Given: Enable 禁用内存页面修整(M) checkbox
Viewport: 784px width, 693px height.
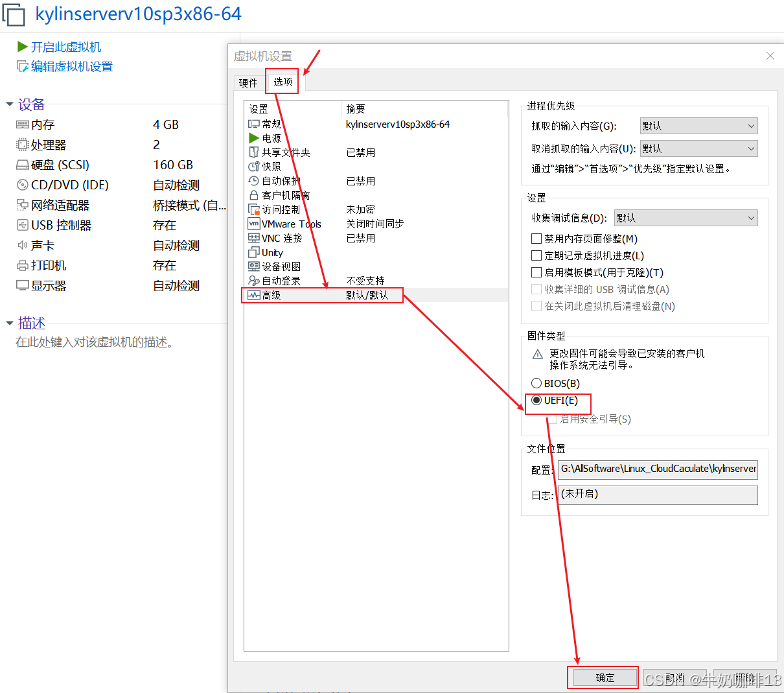Looking at the screenshot, I should pos(536,239).
